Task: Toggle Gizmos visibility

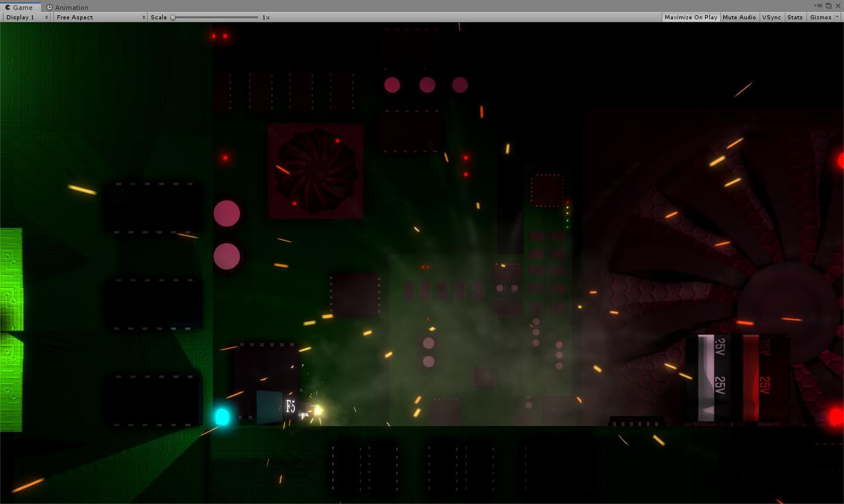Action: pyautogui.click(x=820, y=17)
